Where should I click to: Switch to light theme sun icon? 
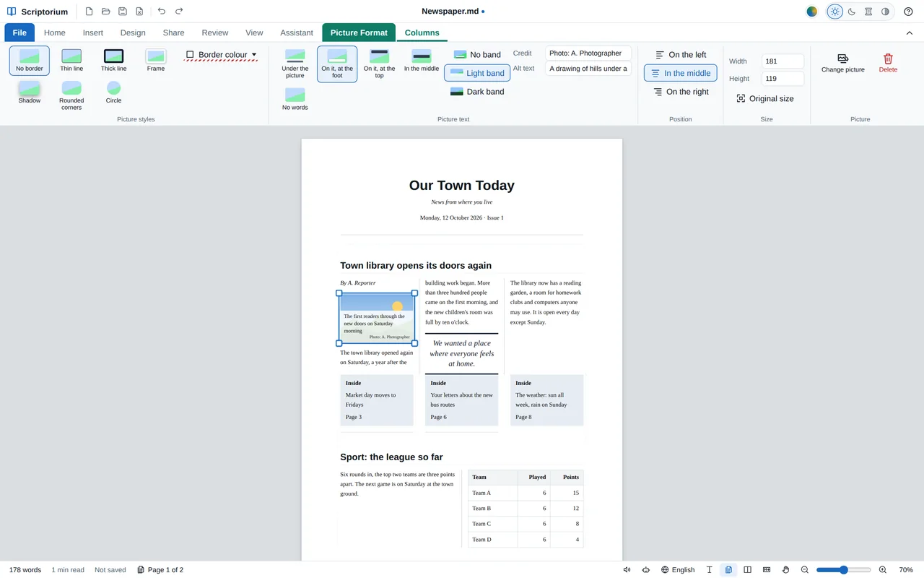834,12
